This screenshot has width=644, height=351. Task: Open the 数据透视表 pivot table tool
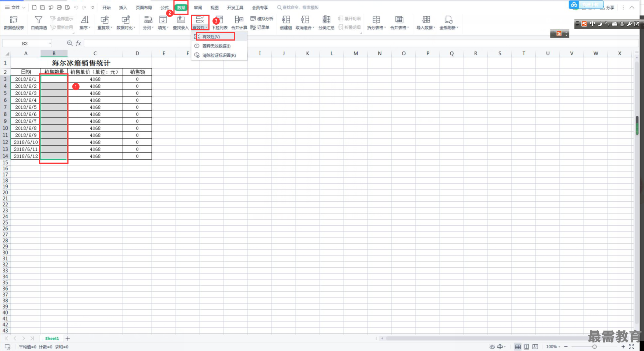point(14,22)
